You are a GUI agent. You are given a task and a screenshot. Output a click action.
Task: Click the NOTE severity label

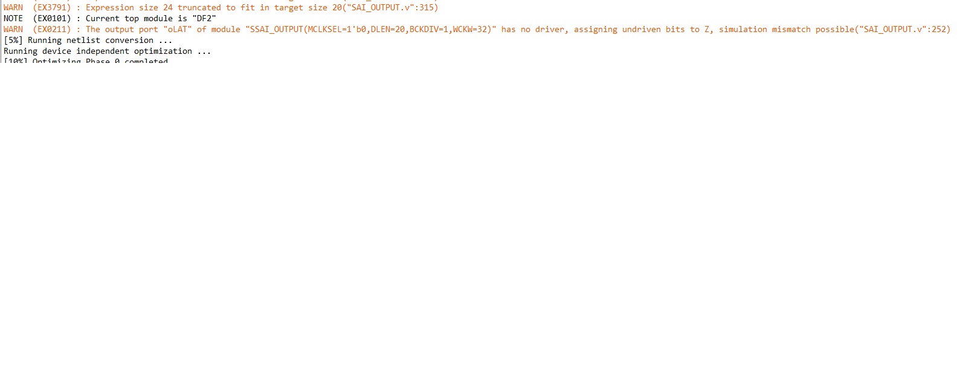[x=13, y=19]
